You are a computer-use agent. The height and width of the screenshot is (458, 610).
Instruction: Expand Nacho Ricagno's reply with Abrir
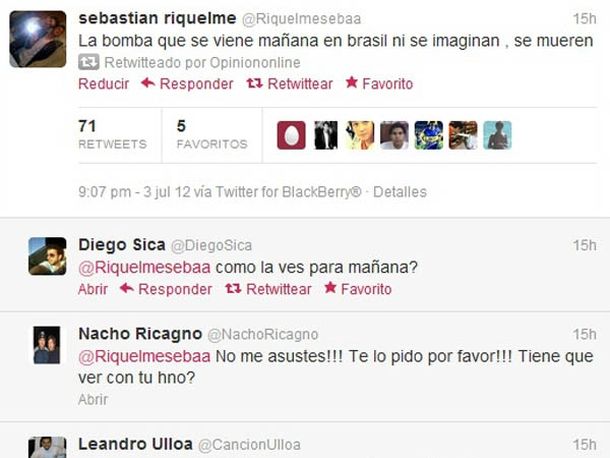(x=93, y=400)
